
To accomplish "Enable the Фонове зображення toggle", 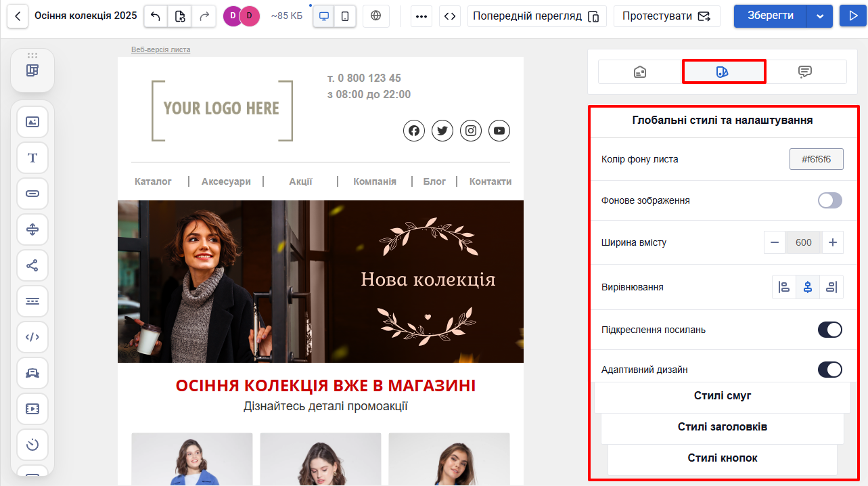I will tap(830, 200).
